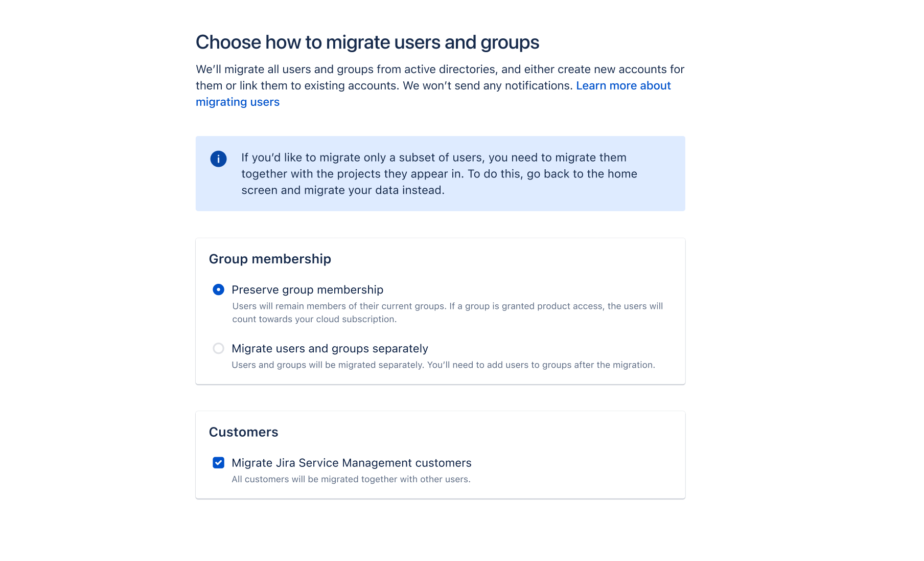Click Migrate users and groups separately label
The image size is (924, 561).
330,349
